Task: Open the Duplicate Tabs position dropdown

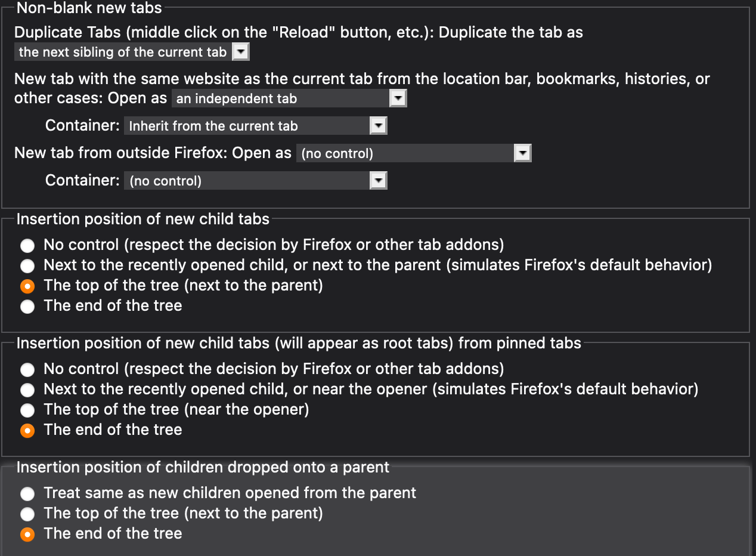Action: 132,52
